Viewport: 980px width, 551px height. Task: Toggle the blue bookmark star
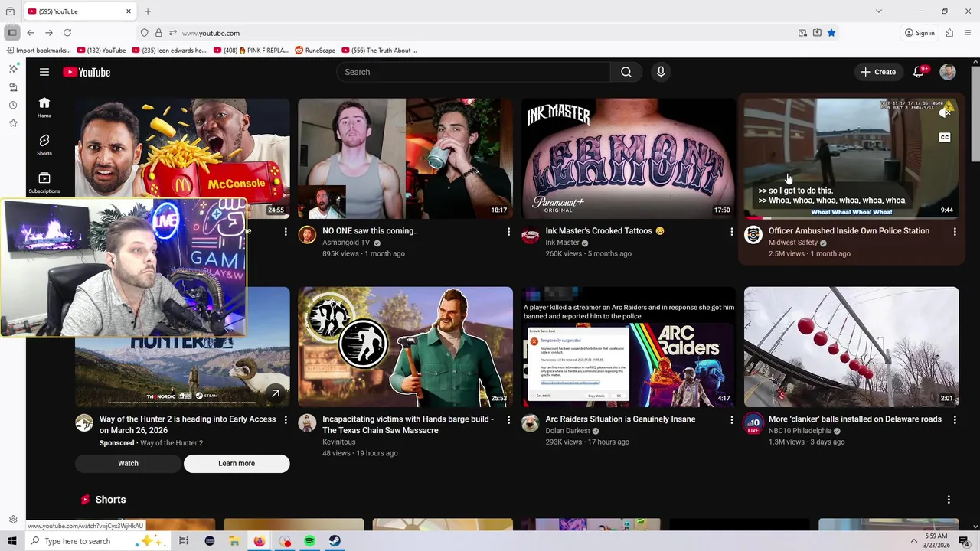(831, 33)
